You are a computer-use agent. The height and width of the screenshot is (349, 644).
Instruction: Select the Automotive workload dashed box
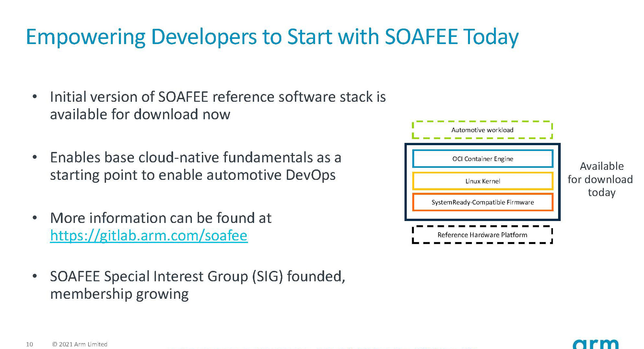(x=482, y=130)
